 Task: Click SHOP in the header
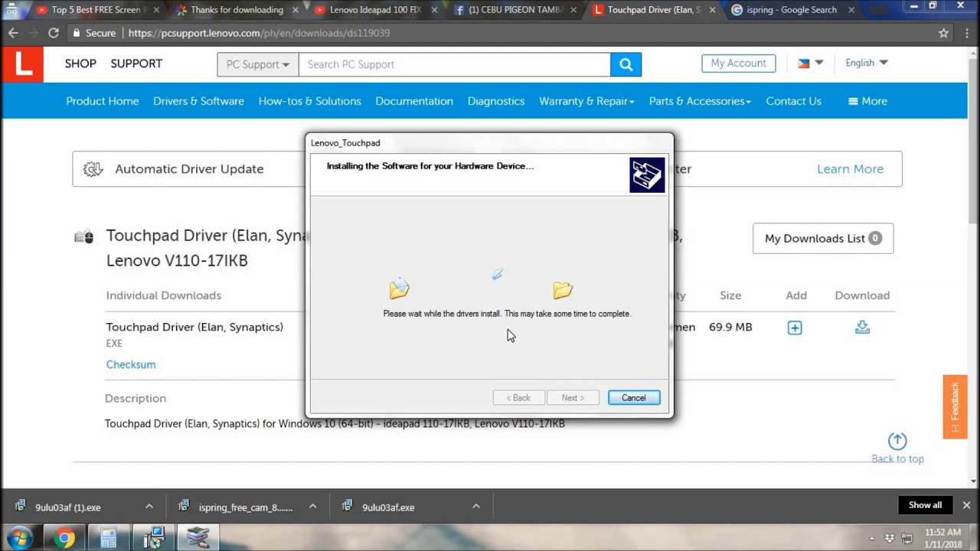point(80,64)
